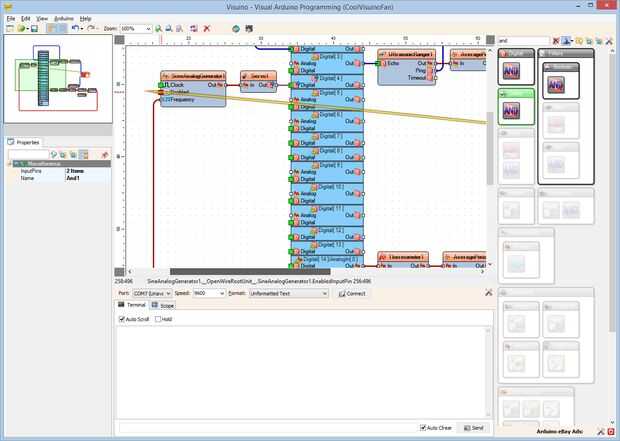Open the View menu
Viewport: 620px width, 441px height.
(42, 19)
